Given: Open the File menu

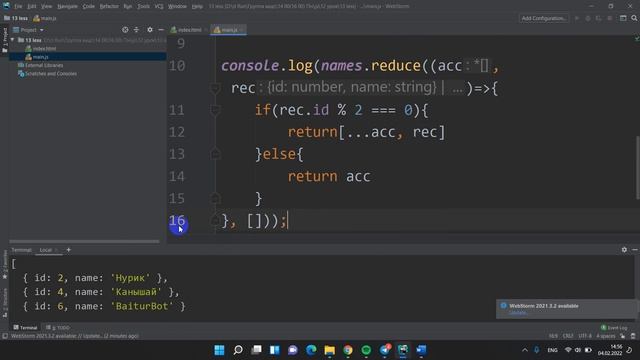Looking at the screenshot, I should click(x=18, y=7).
